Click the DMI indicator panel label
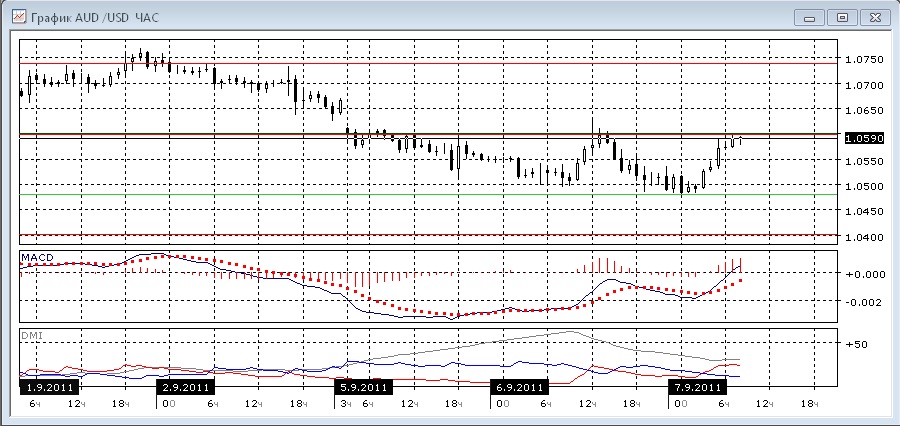The image size is (900, 426). pyautogui.click(x=32, y=334)
